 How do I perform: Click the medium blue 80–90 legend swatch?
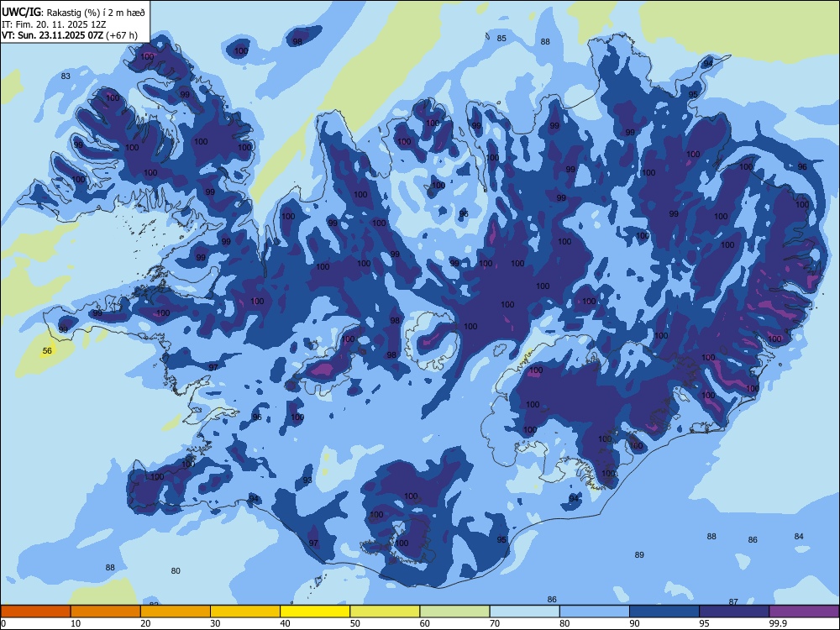pos(595,612)
